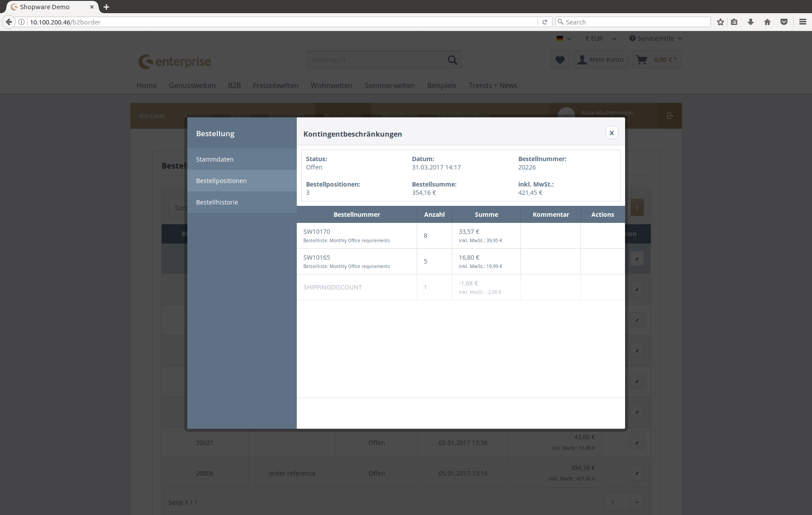Open the shopping cart icon
The width and height of the screenshot is (812, 515).
[642, 60]
